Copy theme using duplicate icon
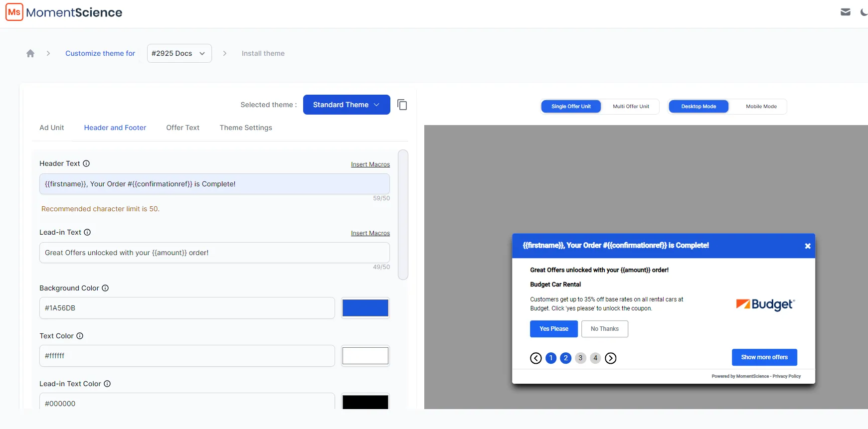Viewport: 868px width, 429px height. coord(402,105)
